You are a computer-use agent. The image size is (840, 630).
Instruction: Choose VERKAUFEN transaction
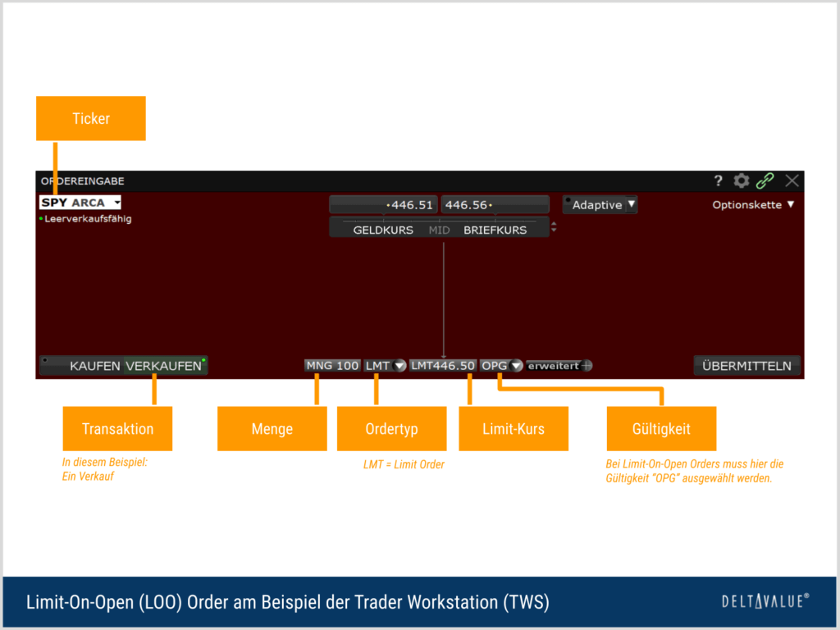[164, 366]
